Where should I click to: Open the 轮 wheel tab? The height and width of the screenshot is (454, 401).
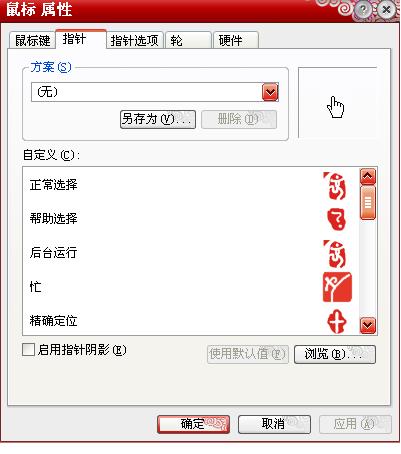click(188, 40)
